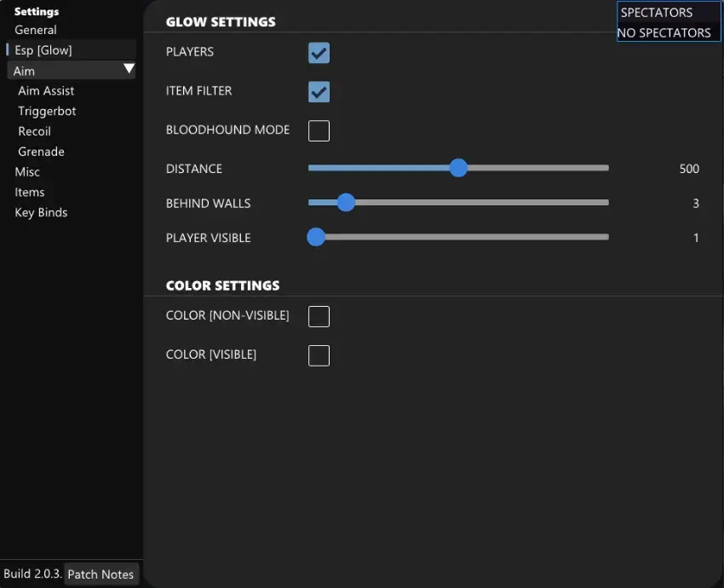Screen dimensions: 724x588
Task: Uncheck the PLAYERS glow checkbox
Action: pos(319,53)
